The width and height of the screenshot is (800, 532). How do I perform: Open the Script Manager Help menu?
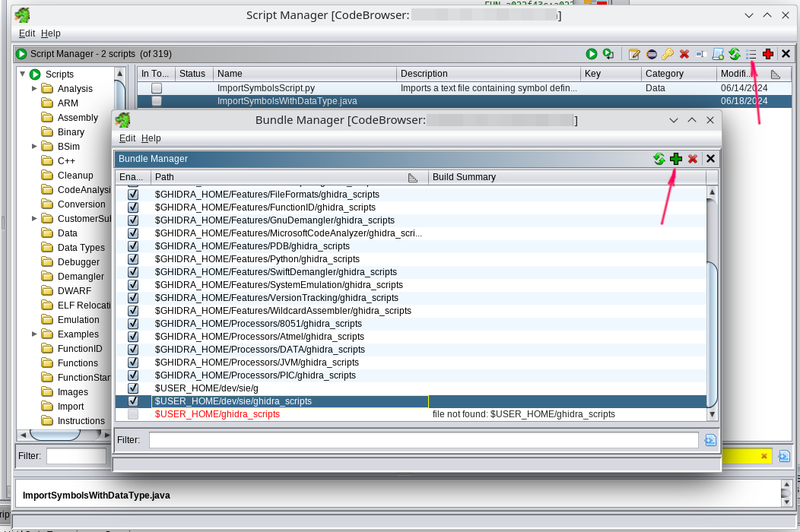51,33
